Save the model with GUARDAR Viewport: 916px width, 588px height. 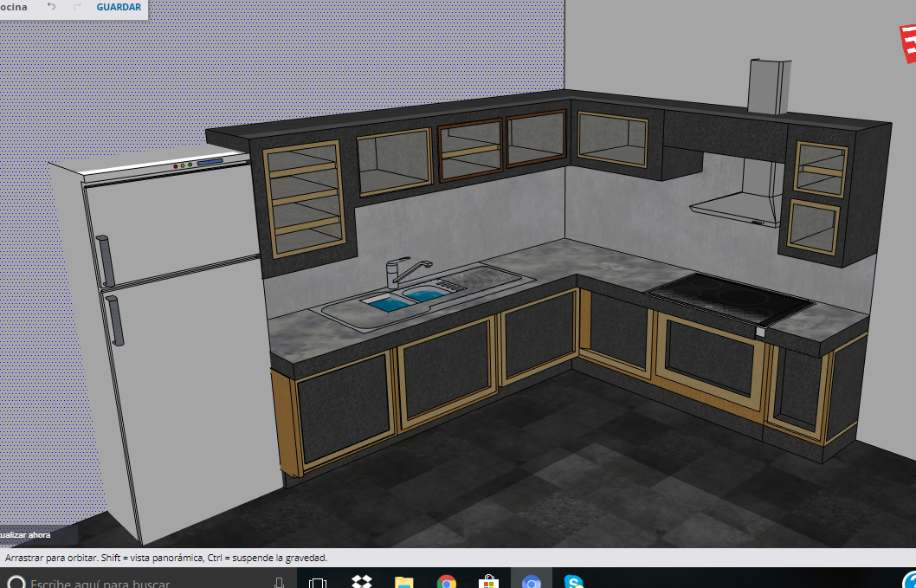tap(119, 7)
